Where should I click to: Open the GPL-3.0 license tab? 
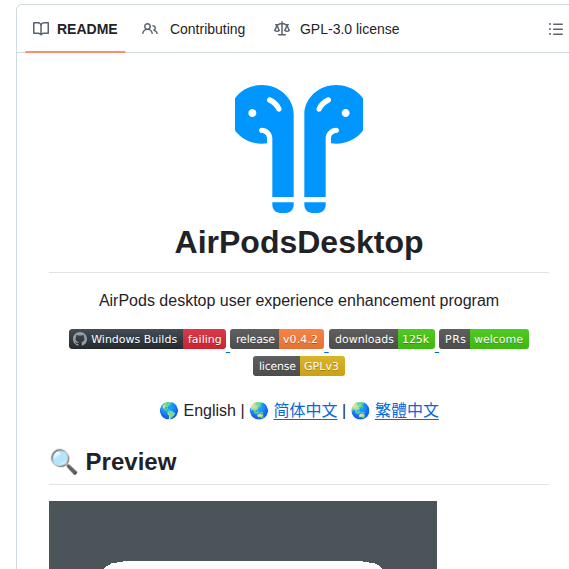coord(337,29)
